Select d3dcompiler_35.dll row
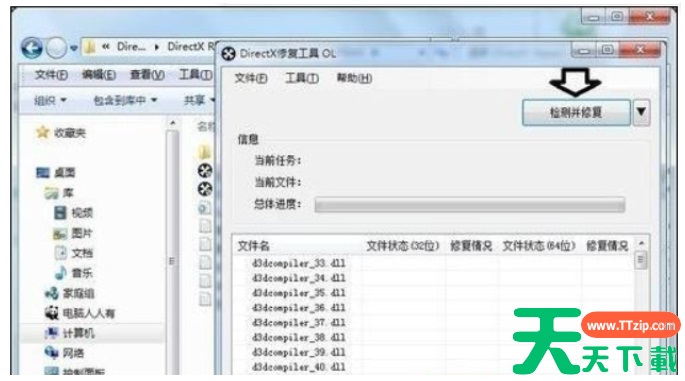 299,293
